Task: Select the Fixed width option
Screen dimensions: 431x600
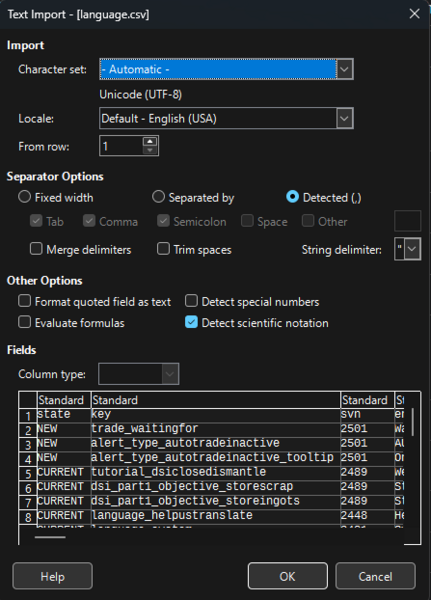Action: [56, 197]
